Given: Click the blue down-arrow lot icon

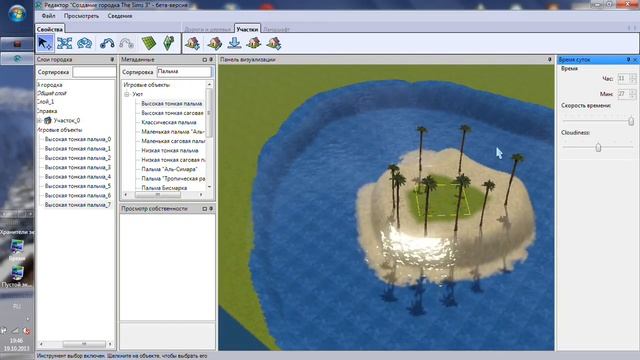Looking at the screenshot, I should pyautogui.click(x=234, y=43).
